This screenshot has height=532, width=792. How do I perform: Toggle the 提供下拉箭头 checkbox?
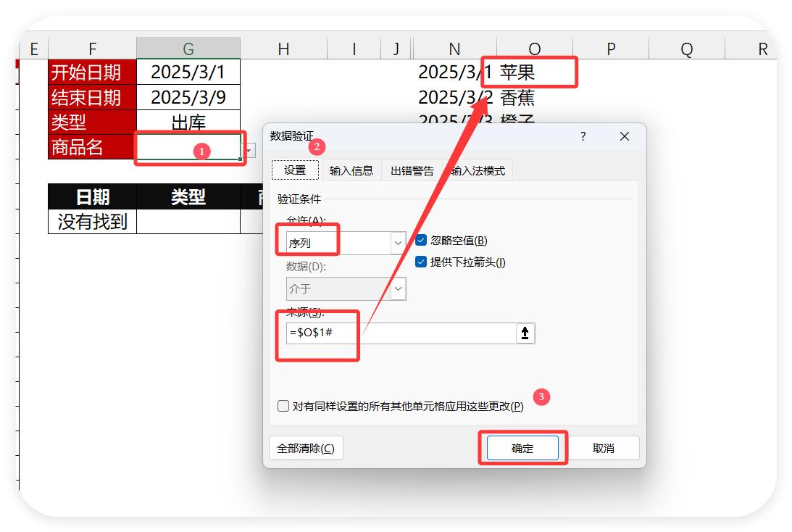click(421, 262)
